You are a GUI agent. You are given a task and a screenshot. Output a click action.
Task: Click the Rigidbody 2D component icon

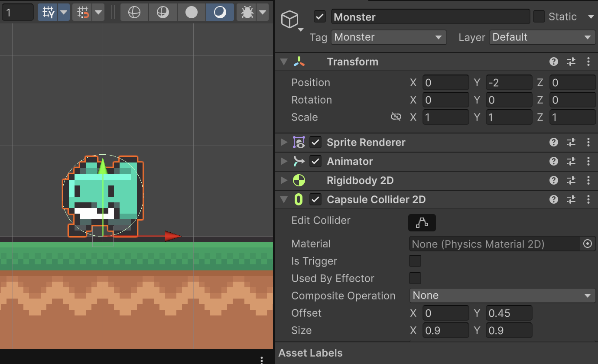(299, 180)
